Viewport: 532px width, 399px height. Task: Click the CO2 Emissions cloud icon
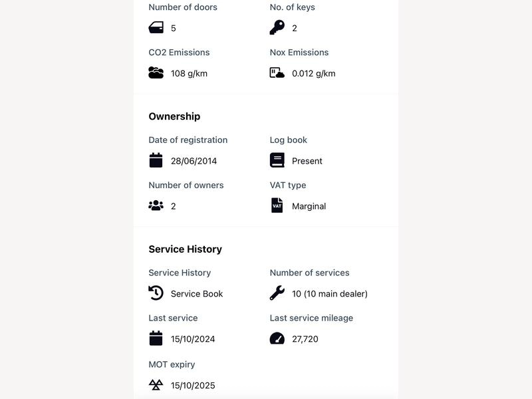(x=156, y=72)
